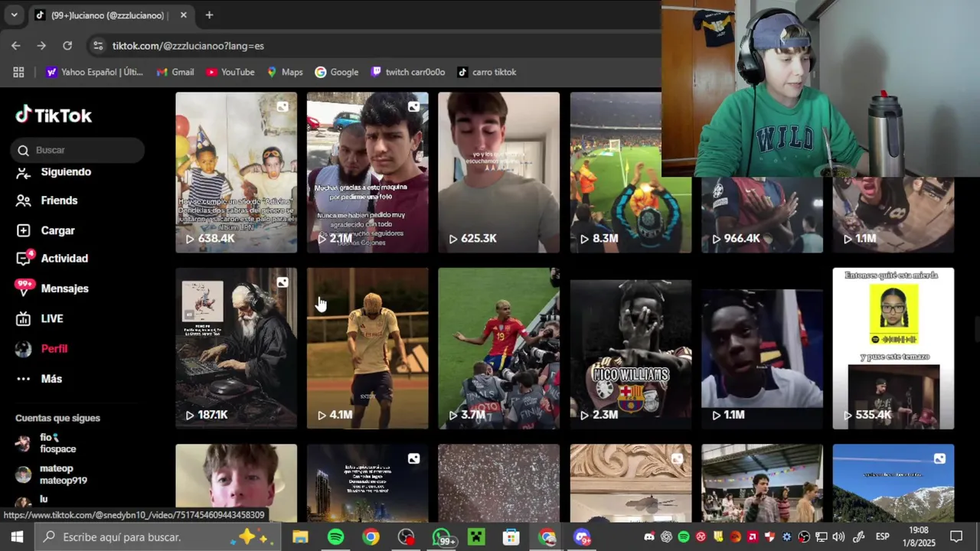This screenshot has height=551, width=980.
Task: Click the site information icon in address bar
Action: (98, 46)
